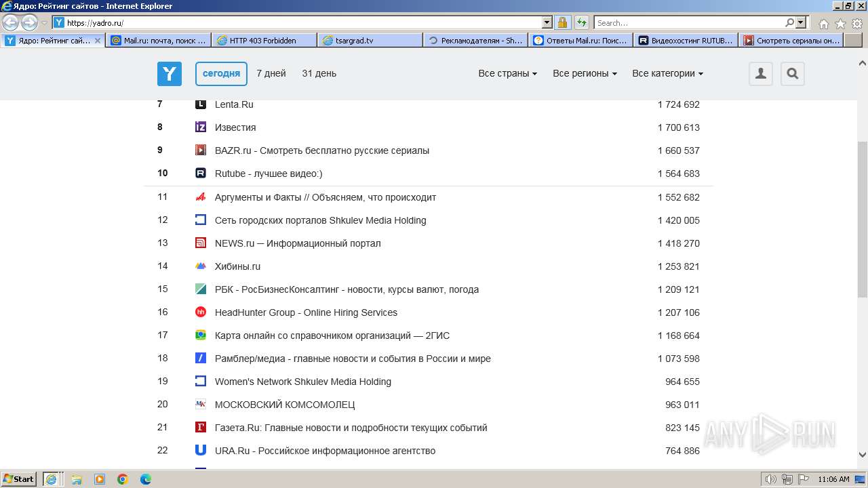This screenshot has width=868, height=488.
Task: Open the user account icon button
Action: 761,74
